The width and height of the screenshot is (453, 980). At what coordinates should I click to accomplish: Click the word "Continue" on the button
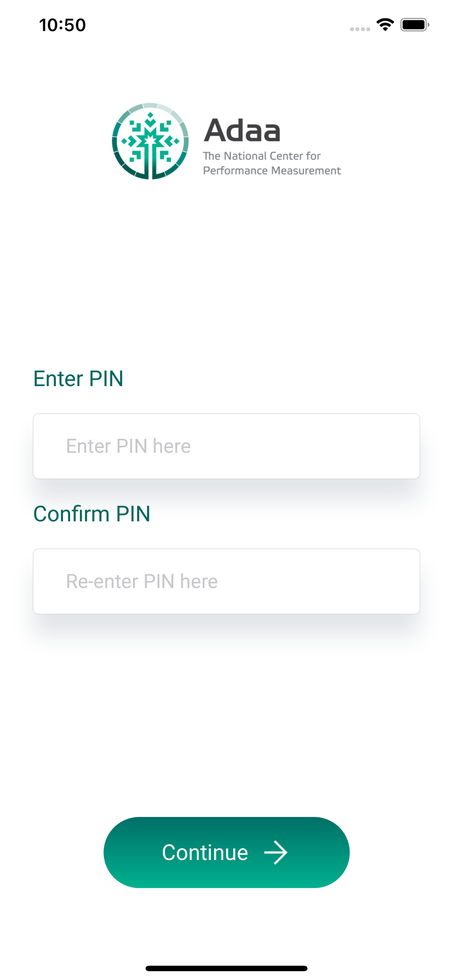point(205,853)
